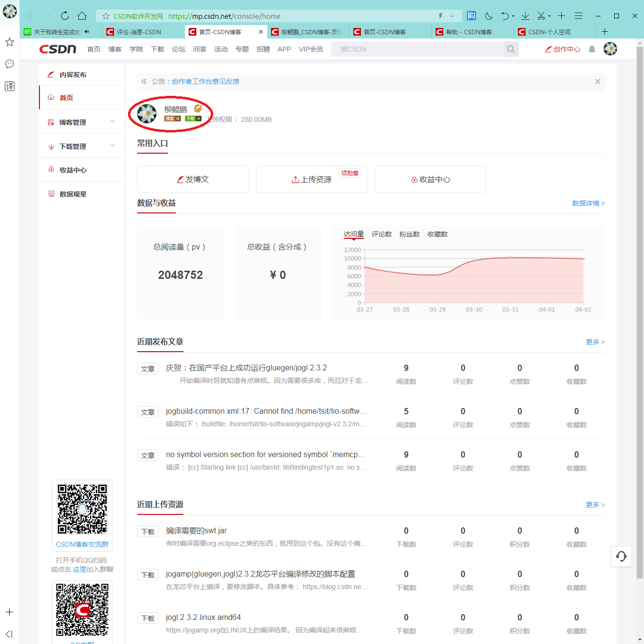Close the active 首页-CSDN博客 tab
Viewport: 644px width, 644px height.
coord(261,32)
